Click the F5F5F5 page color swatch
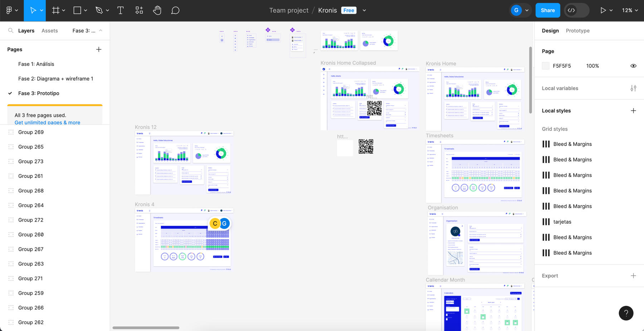The width and height of the screenshot is (644, 331). pos(546,66)
